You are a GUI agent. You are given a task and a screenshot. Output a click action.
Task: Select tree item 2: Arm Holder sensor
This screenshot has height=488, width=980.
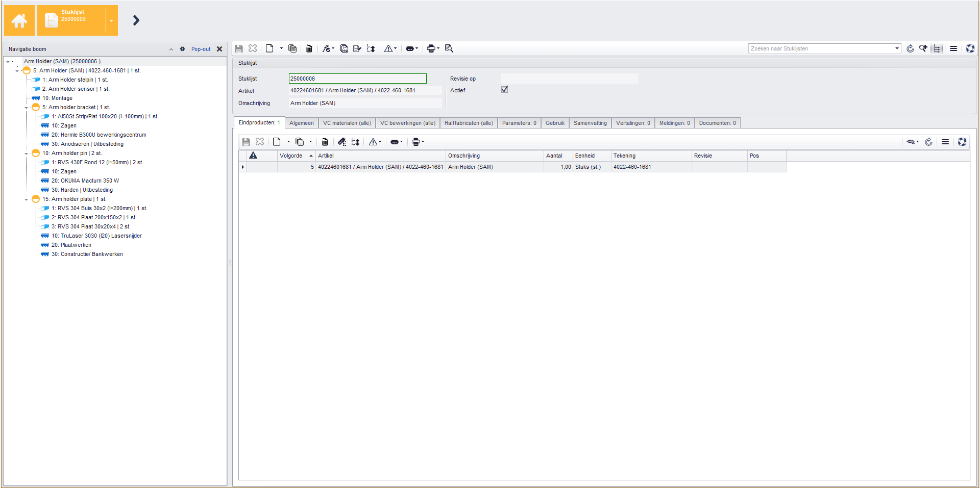pyautogui.click(x=76, y=89)
